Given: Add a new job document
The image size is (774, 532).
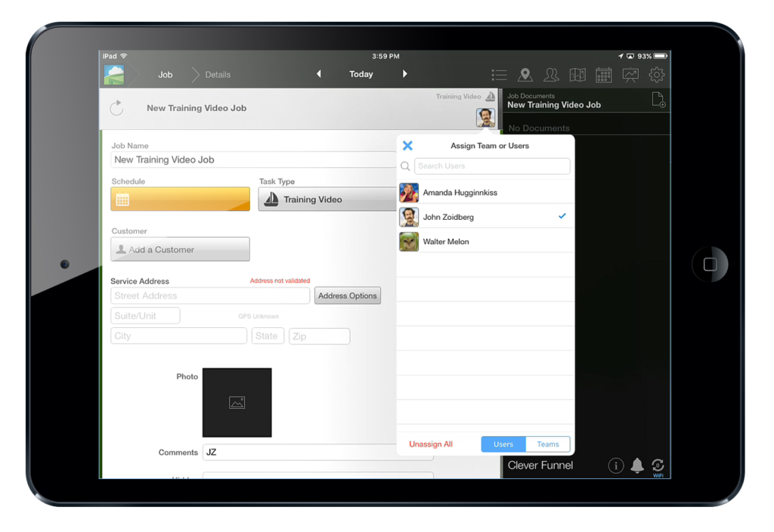Looking at the screenshot, I should 658,101.
